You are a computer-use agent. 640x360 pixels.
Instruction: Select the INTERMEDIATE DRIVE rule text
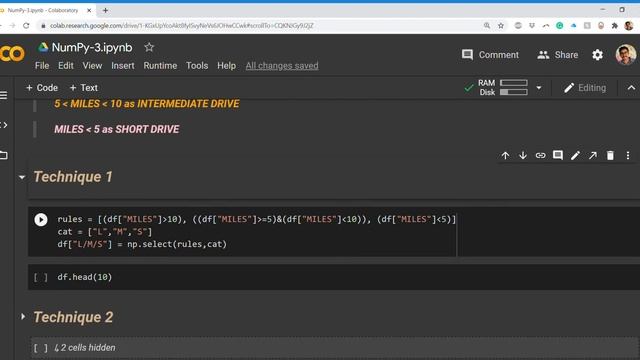147,104
